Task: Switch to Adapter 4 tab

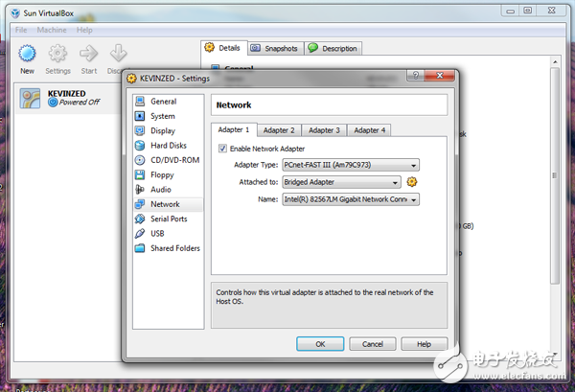Action: coord(369,129)
